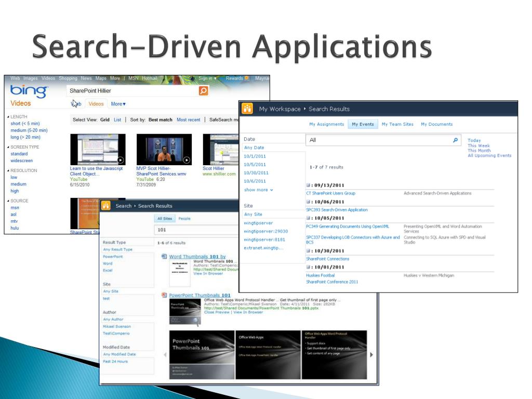The height and width of the screenshot is (399, 532).
Task: Collapse the 10/06/2011 results group
Action: (308, 202)
